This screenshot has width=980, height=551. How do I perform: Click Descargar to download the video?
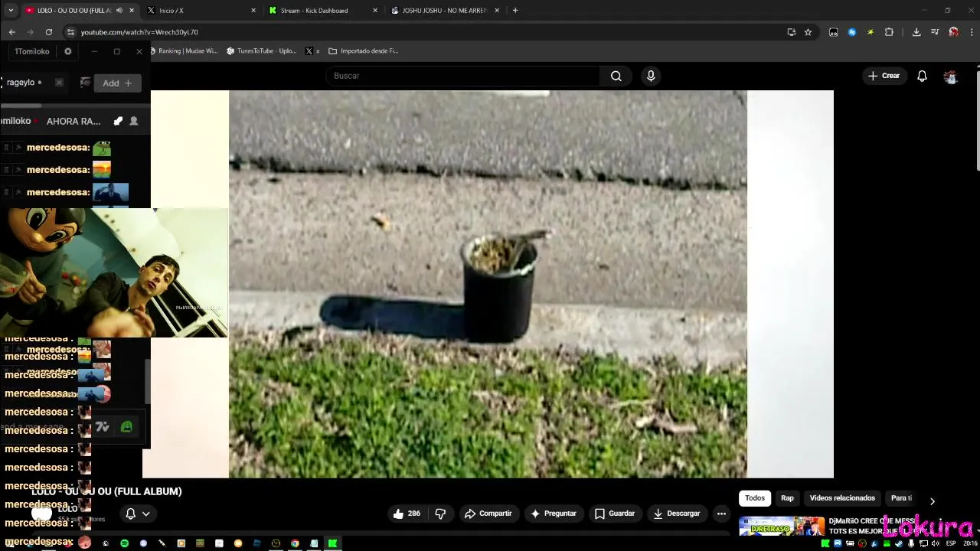(676, 514)
